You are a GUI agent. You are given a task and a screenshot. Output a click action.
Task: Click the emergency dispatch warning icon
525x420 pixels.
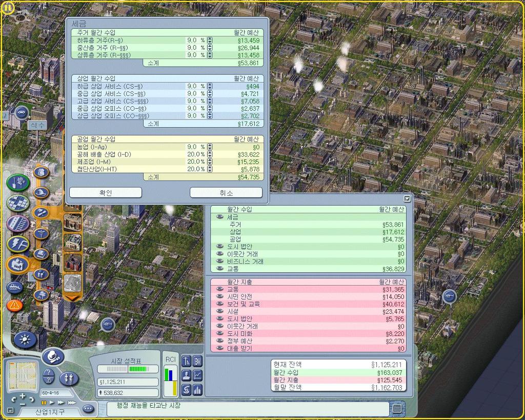[15, 306]
